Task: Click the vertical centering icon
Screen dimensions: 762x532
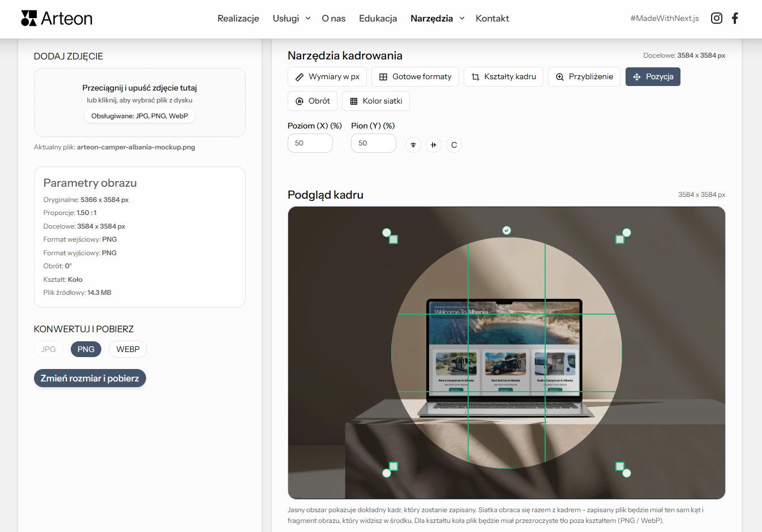Action: pos(413,145)
